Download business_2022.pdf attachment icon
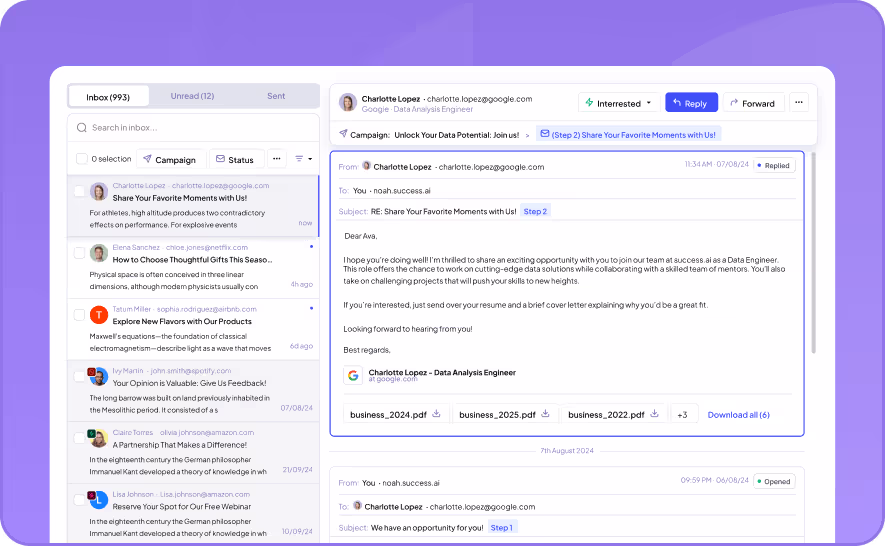885x546 pixels. [654, 414]
